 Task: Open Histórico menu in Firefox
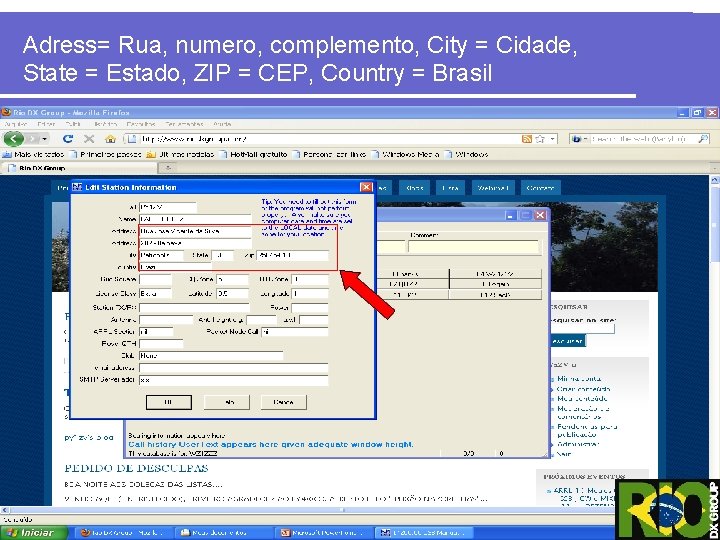[x=105, y=124]
